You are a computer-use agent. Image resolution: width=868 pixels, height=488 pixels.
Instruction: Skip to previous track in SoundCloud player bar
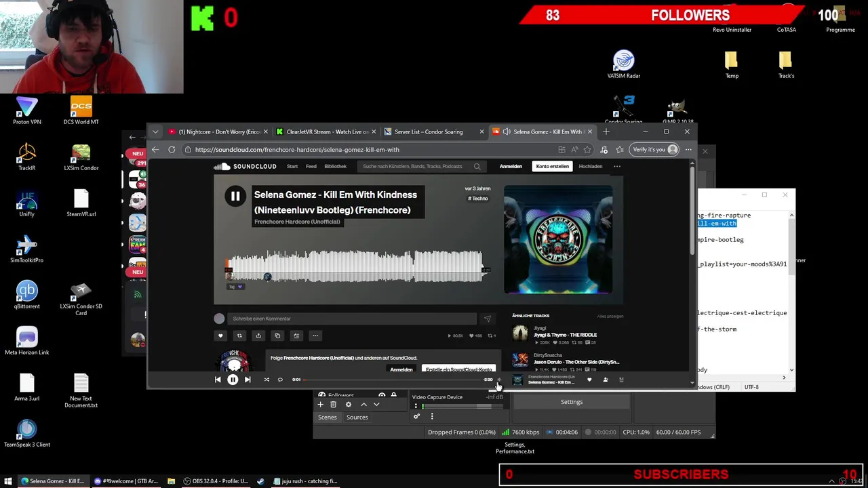coord(218,380)
